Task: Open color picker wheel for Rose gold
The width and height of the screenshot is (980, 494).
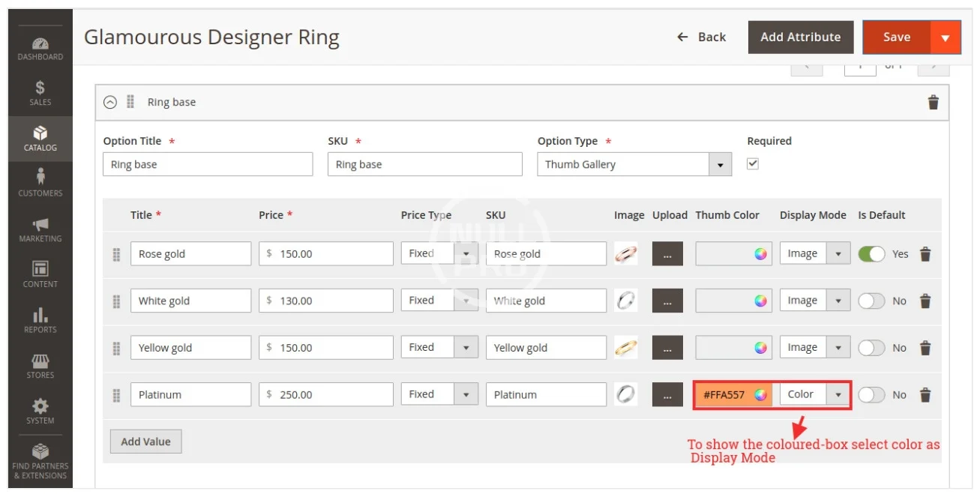Action: (760, 254)
